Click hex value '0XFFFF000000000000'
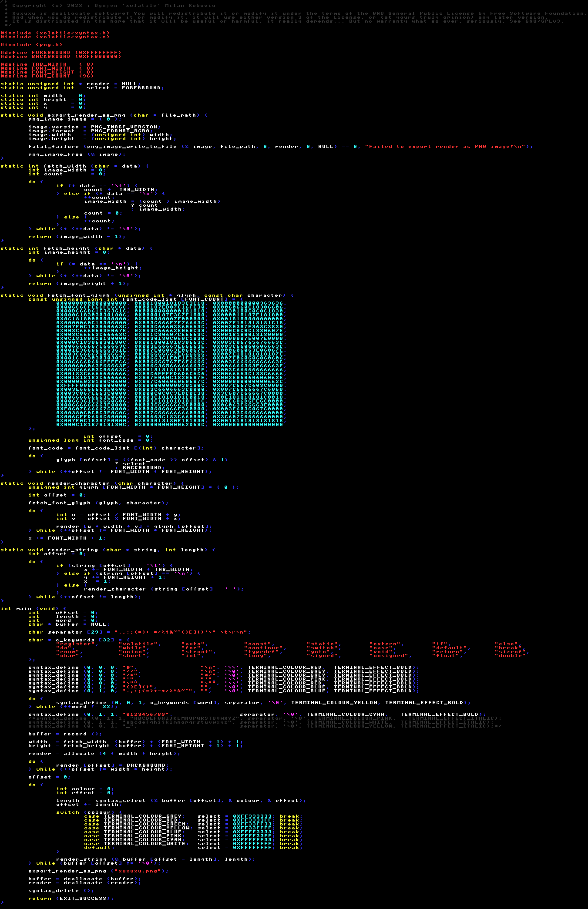Screen dimensions: 588x909 [91, 386]
